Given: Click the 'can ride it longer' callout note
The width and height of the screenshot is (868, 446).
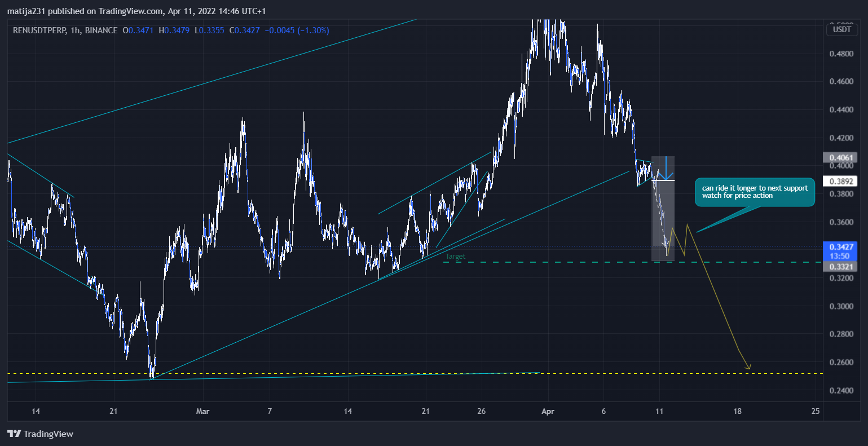Looking at the screenshot, I should (x=755, y=192).
